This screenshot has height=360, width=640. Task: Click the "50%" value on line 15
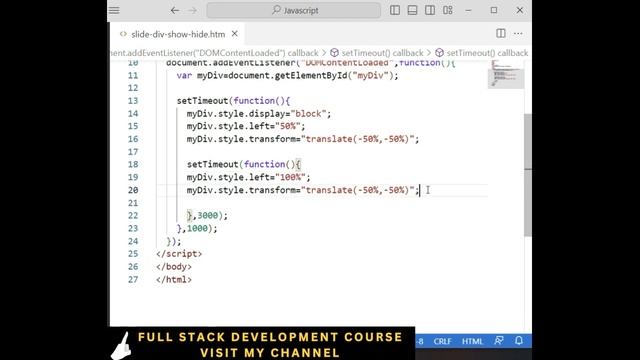[288, 126]
